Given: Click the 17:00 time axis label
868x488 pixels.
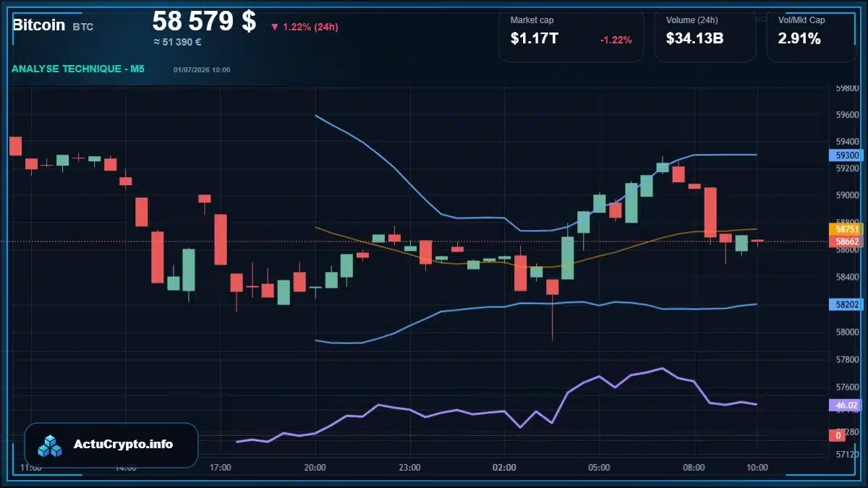Looking at the screenshot, I should coord(220,468).
